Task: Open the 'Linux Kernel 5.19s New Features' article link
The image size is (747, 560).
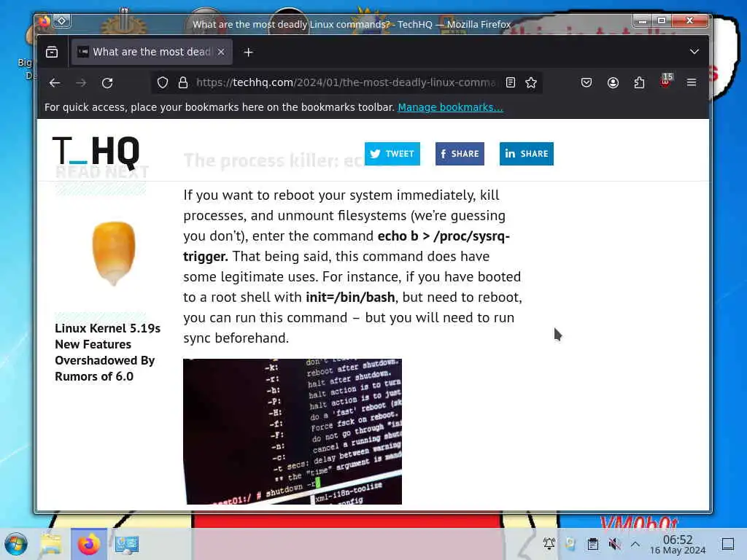Action: pyautogui.click(x=108, y=352)
